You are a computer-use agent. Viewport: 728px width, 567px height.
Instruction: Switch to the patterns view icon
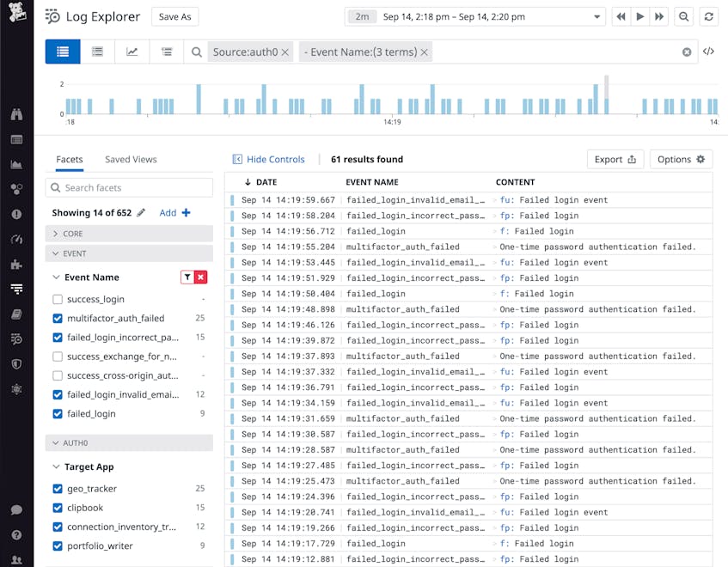pos(97,52)
